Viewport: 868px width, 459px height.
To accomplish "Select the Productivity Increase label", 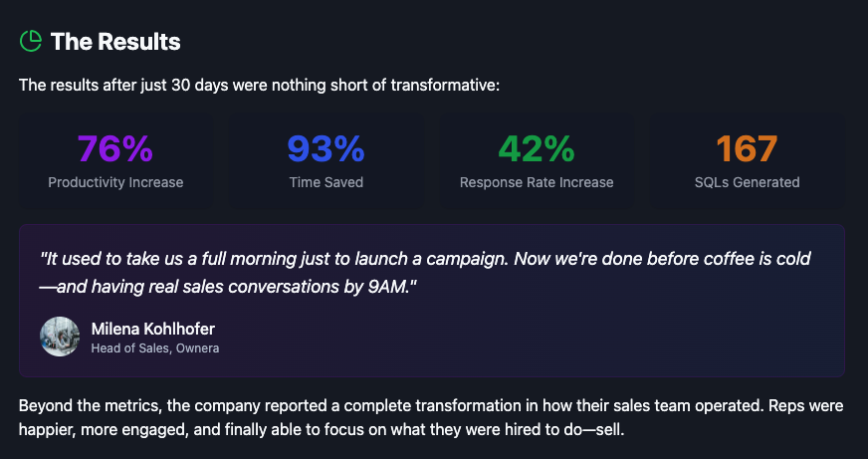I will (x=115, y=182).
